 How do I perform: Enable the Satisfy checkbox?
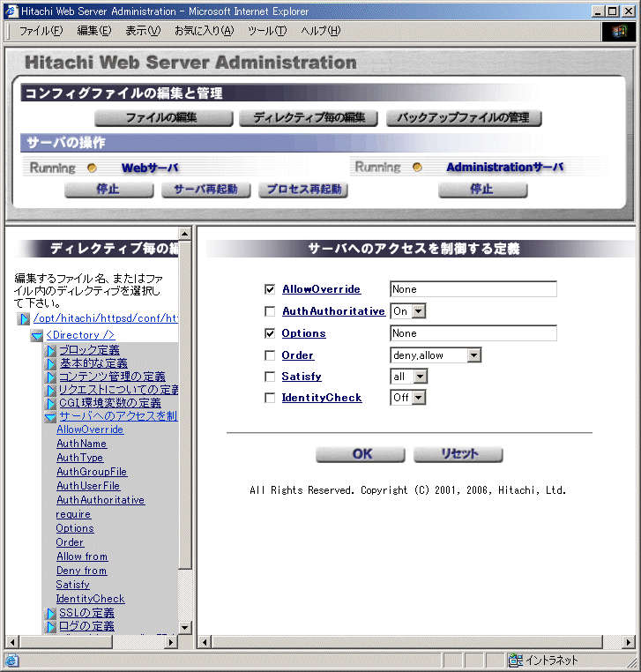tap(270, 377)
